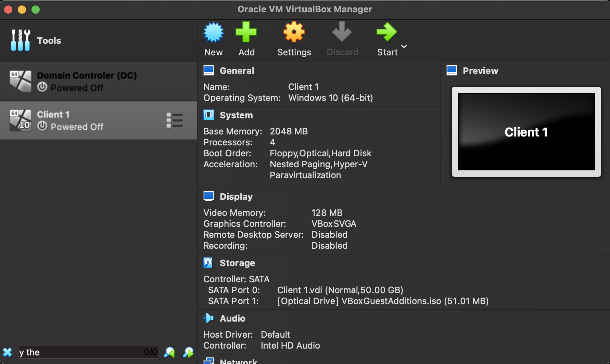Image resolution: width=610 pixels, height=364 pixels.
Task: Click the Base Memory value 2048 MB
Action: point(289,131)
